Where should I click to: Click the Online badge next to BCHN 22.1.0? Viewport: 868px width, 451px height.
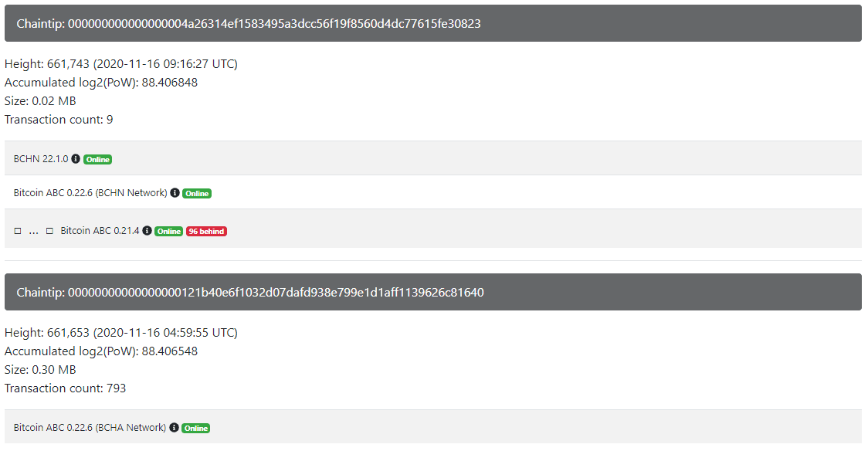[x=98, y=159]
